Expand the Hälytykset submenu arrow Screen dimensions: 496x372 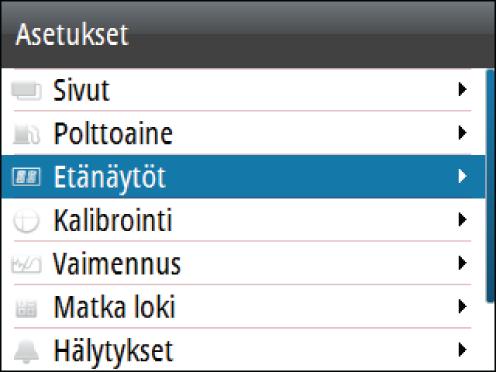click(462, 350)
